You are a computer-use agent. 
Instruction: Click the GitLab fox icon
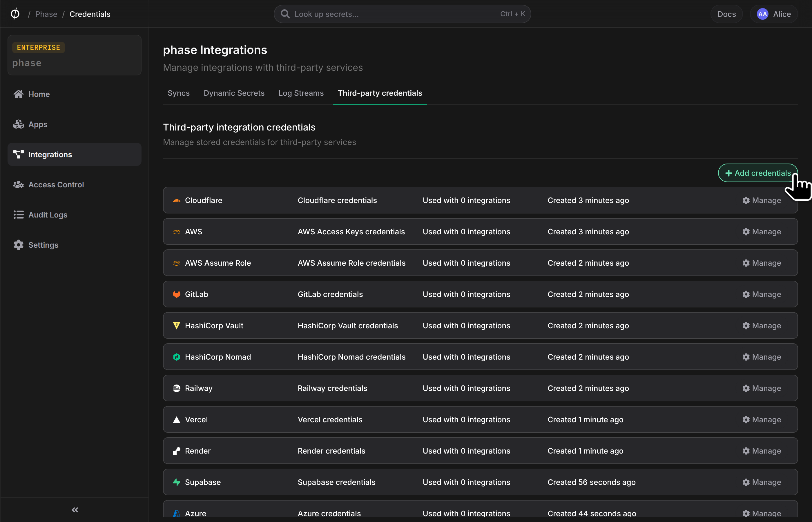[177, 294]
